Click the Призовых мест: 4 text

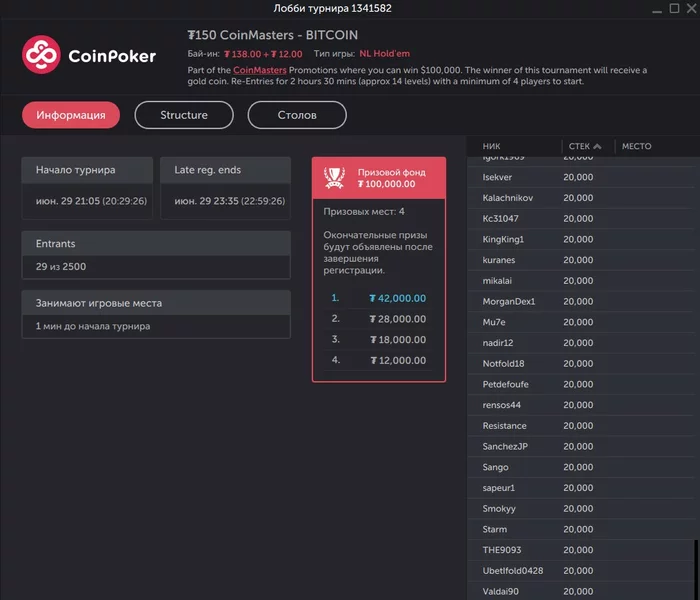pyautogui.click(x=364, y=212)
